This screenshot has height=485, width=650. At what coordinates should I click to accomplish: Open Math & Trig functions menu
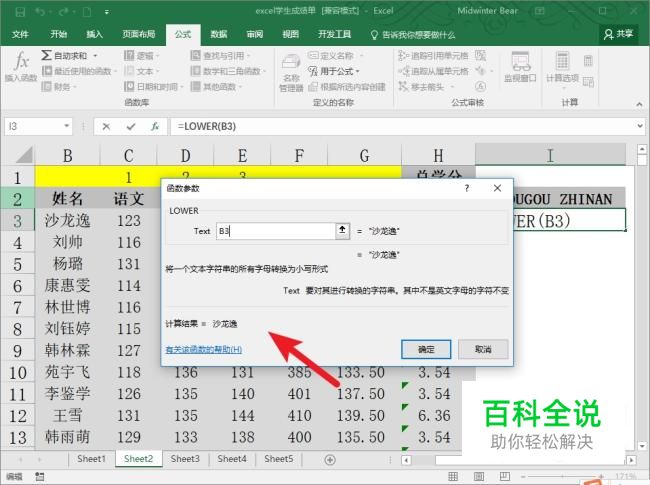coord(228,71)
